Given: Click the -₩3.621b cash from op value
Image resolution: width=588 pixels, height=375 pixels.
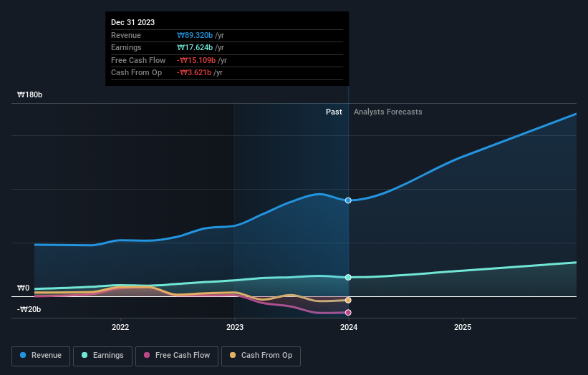Looking at the screenshot, I should point(194,73).
